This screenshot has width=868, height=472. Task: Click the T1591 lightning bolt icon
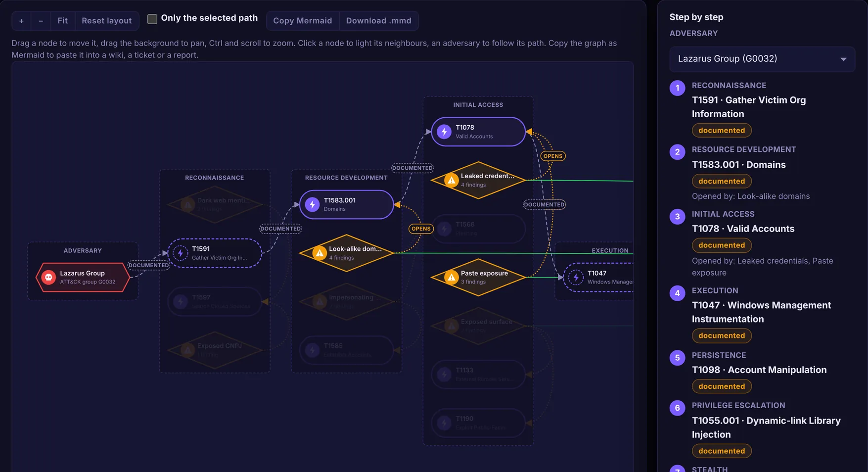tap(181, 253)
